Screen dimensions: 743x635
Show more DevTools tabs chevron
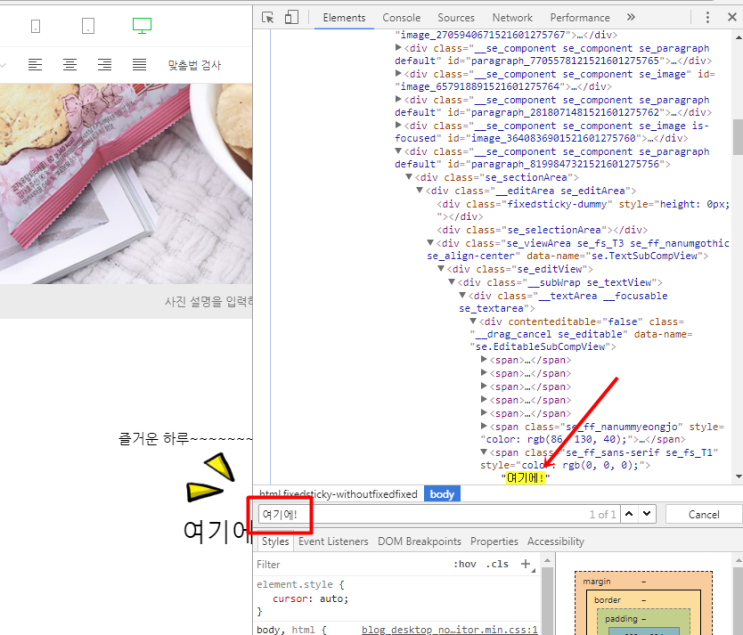pos(631,18)
